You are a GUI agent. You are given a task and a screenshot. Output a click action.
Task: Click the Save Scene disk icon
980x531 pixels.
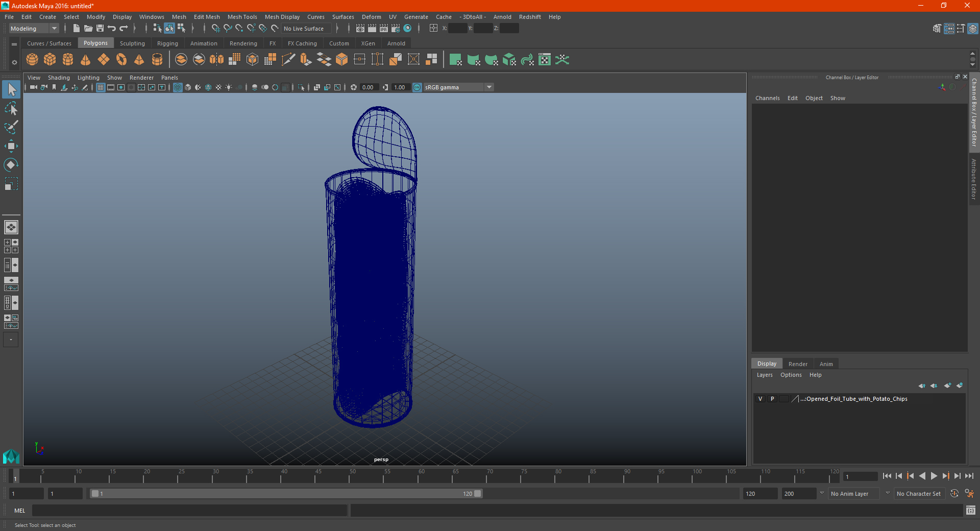[x=100, y=29]
